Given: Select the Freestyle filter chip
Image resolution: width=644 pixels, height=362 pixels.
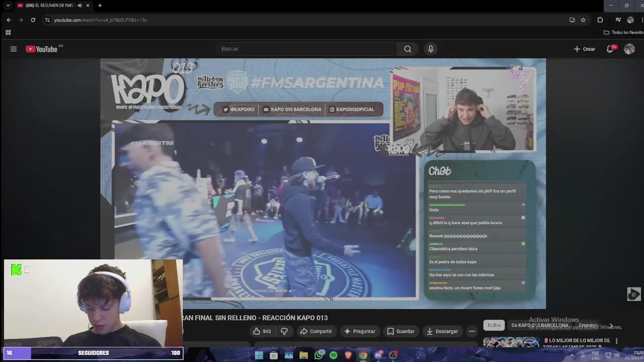Looking at the screenshot, I should 588,325.
